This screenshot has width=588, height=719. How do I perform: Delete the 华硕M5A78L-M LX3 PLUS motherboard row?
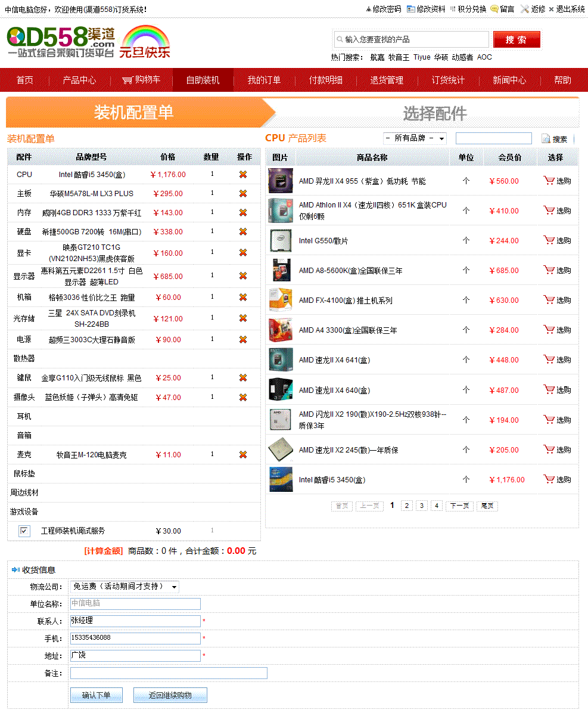tap(243, 194)
